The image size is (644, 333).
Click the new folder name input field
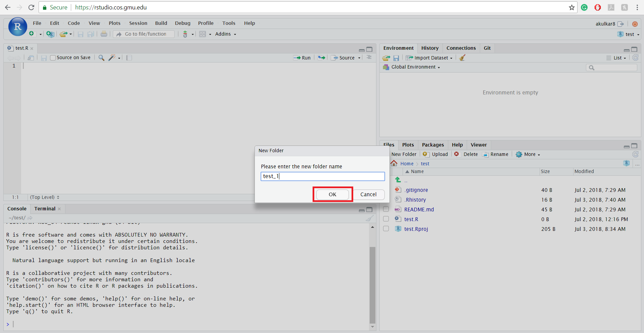coord(323,176)
